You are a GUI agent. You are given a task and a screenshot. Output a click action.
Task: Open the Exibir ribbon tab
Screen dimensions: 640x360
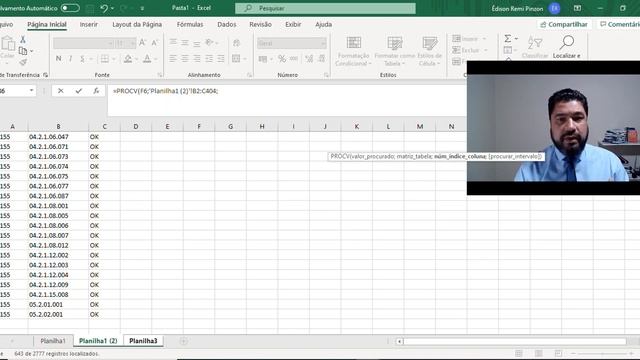click(x=293, y=24)
